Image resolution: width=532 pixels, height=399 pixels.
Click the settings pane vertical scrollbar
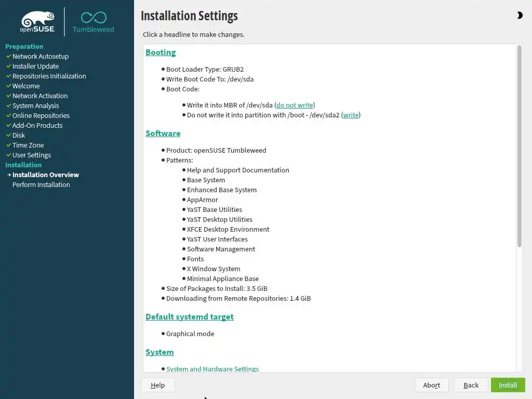[x=519, y=146]
